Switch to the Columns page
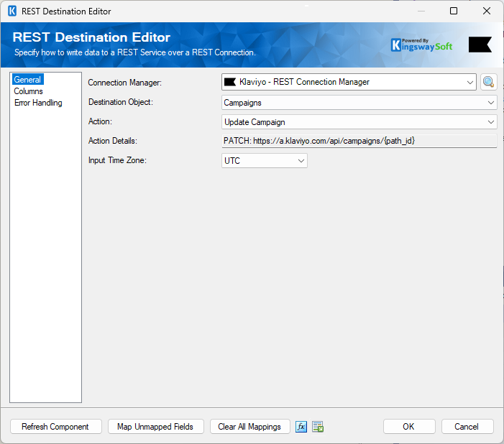The image size is (504, 444). point(29,91)
